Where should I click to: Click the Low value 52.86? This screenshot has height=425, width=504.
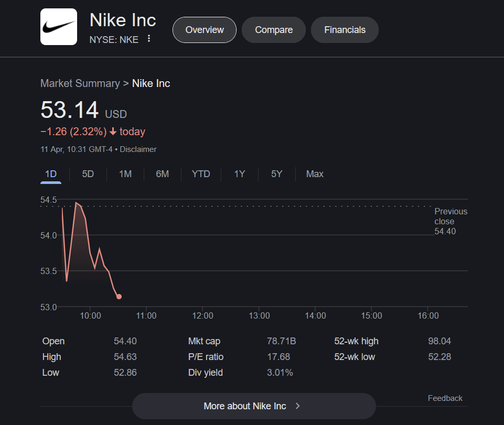coord(125,373)
